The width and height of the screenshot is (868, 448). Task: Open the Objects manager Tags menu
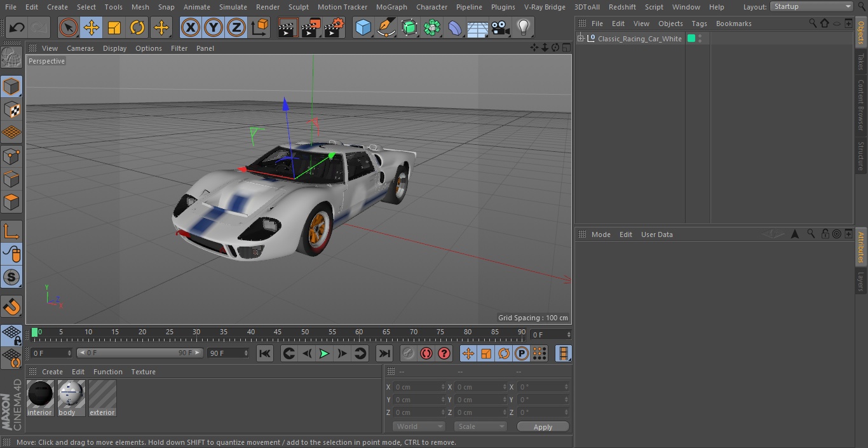[699, 24]
